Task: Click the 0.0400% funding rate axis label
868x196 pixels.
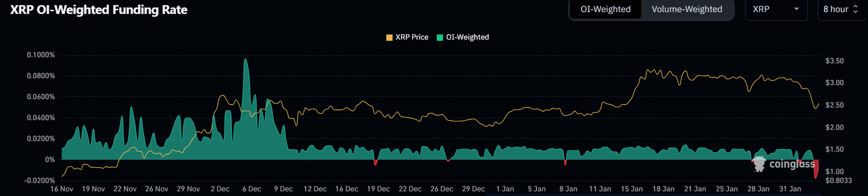Action: [x=41, y=118]
